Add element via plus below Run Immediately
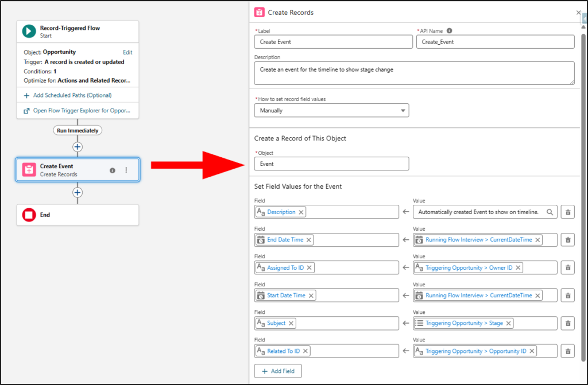 [x=78, y=147]
